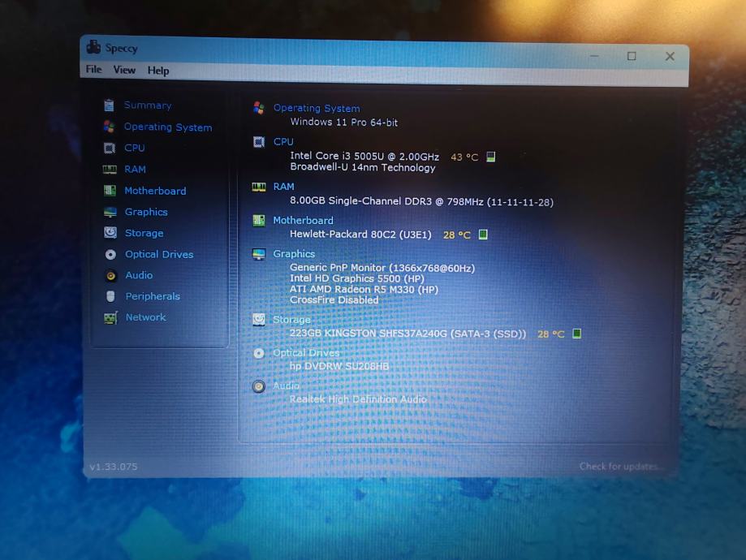Image resolution: width=746 pixels, height=560 pixels.
Task: Click the sidebar Storage hard drive icon
Action: [110, 233]
